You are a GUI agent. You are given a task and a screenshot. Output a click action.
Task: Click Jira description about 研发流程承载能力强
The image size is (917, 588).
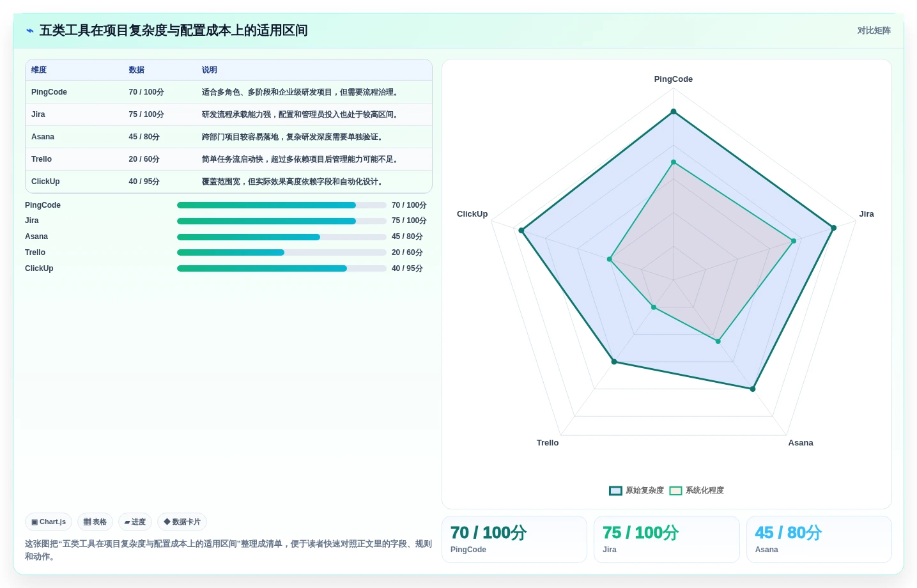tap(301, 115)
